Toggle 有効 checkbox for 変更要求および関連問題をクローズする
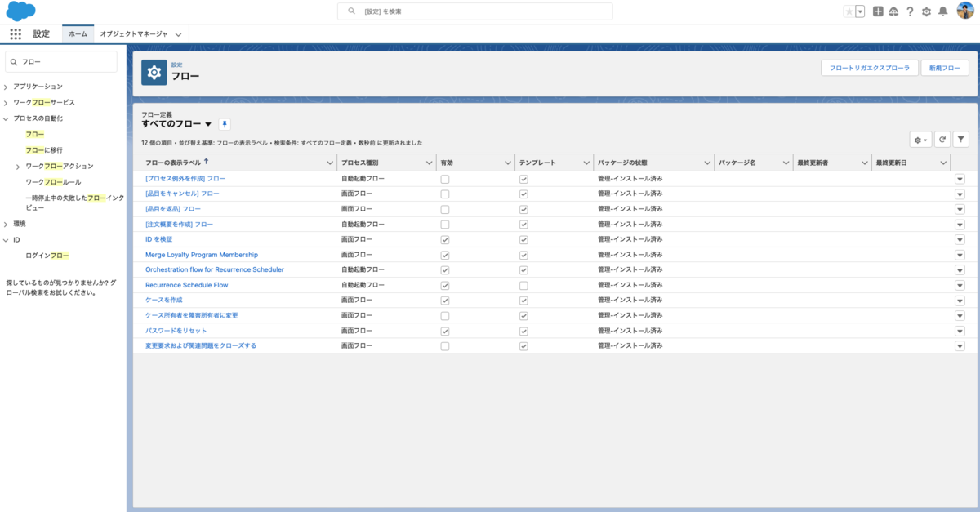This screenshot has width=980, height=512. 444,346
